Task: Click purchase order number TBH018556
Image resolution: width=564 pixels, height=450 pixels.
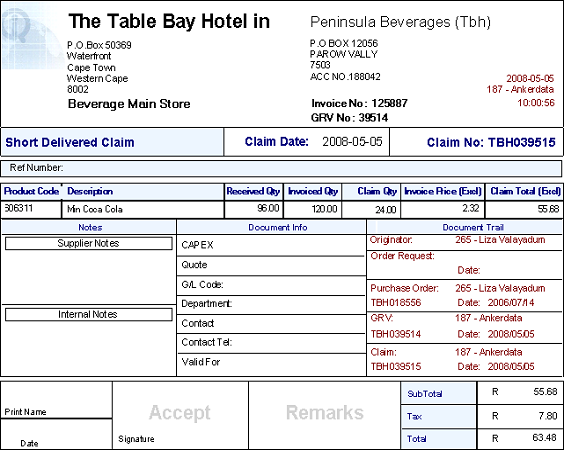Action: tap(396, 303)
